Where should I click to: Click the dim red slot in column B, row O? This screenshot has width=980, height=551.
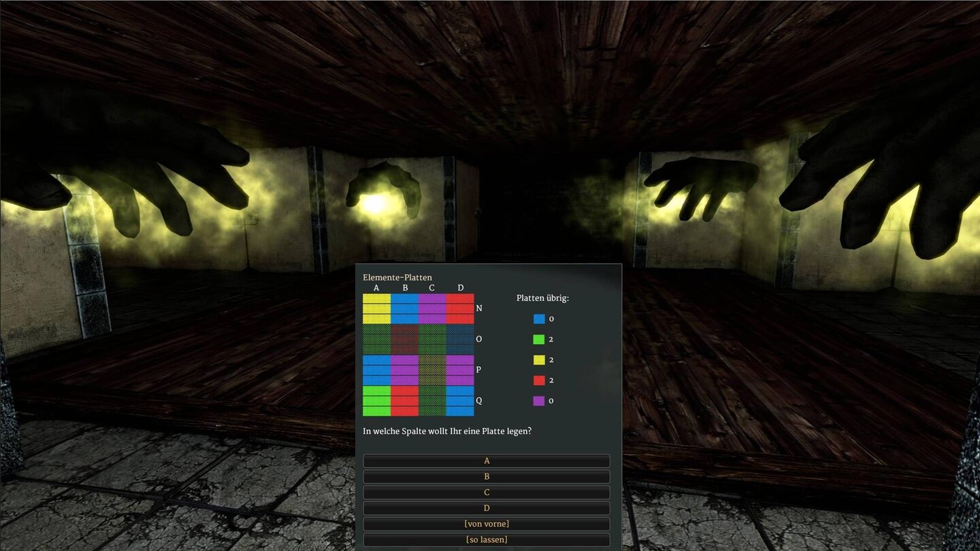tap(404, 339)
